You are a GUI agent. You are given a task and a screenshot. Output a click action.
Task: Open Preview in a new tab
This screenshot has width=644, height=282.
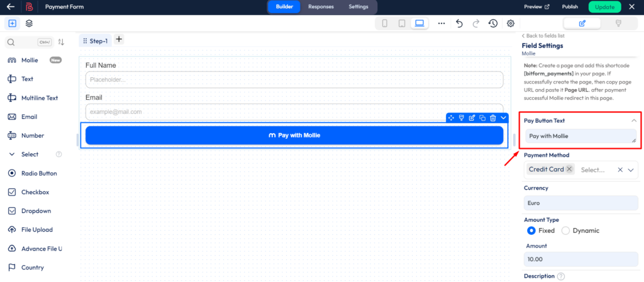pos(536,7)
